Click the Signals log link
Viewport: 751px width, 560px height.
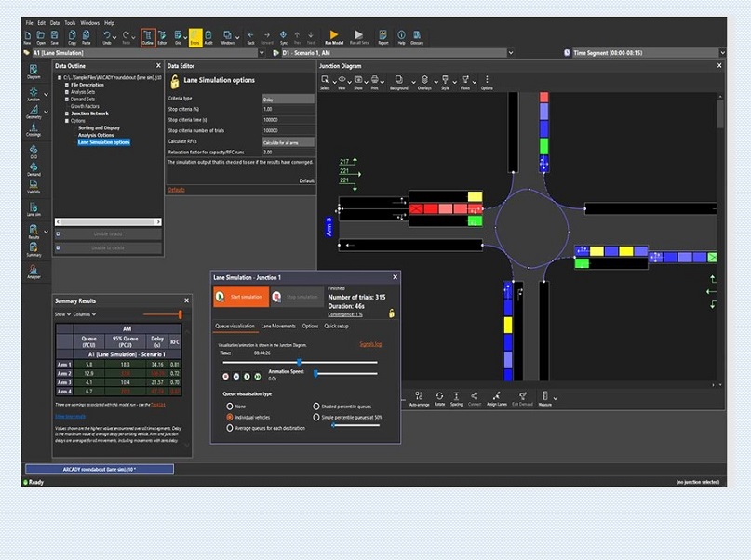(370, 344)
